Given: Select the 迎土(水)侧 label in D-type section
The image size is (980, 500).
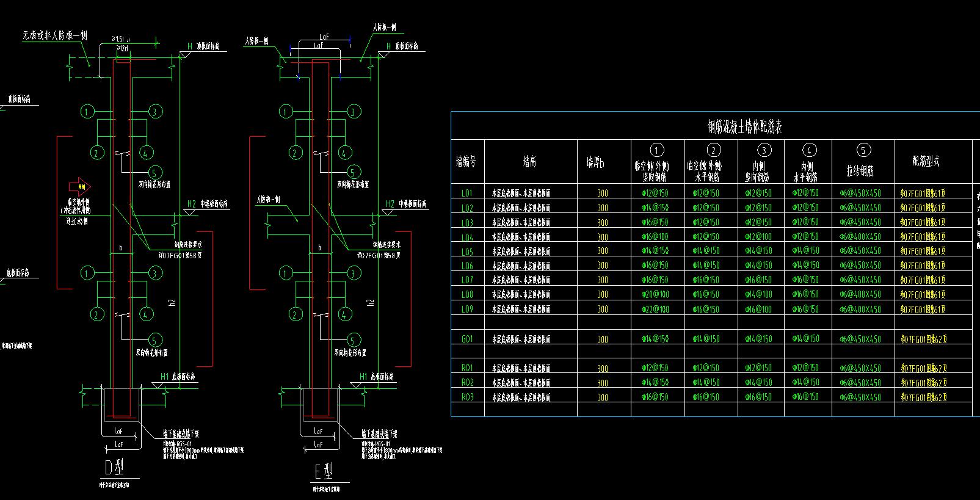Looking at the screenshot, I should (77, 221).
